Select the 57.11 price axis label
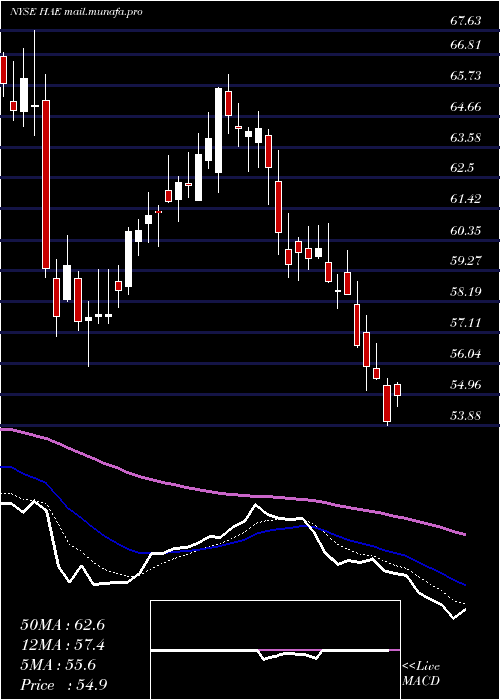Screen dimensions: 500x700 tap(465, 322)
